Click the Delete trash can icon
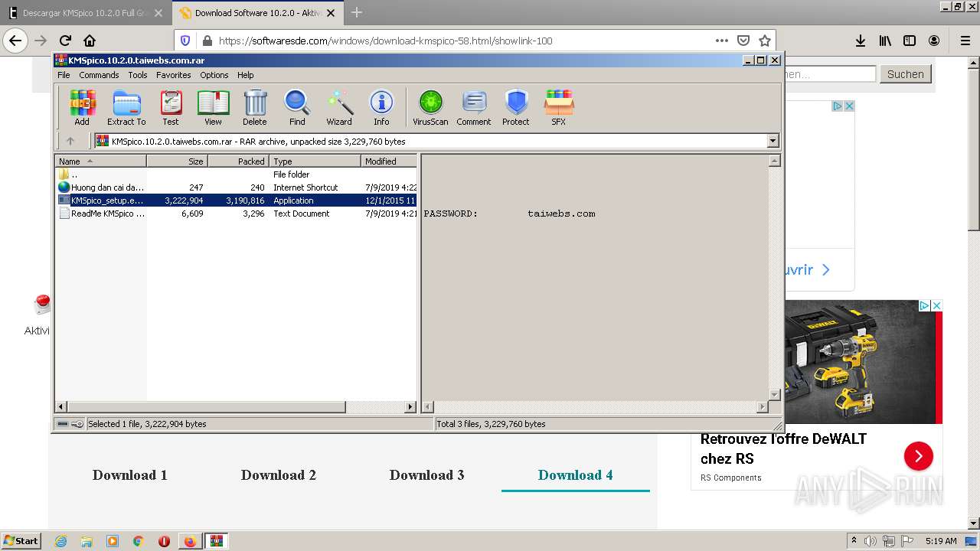Image resolution: width=980 pixels, height=551 pixels. click(255, 107)
